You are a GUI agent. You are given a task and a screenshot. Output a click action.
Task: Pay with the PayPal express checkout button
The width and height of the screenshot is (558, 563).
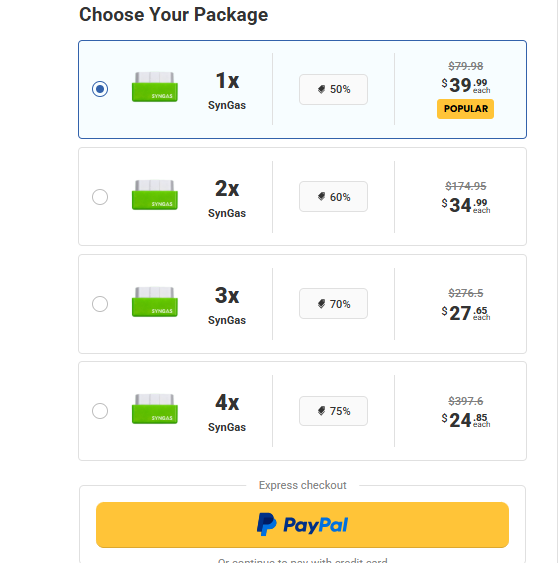coord(302,525)
